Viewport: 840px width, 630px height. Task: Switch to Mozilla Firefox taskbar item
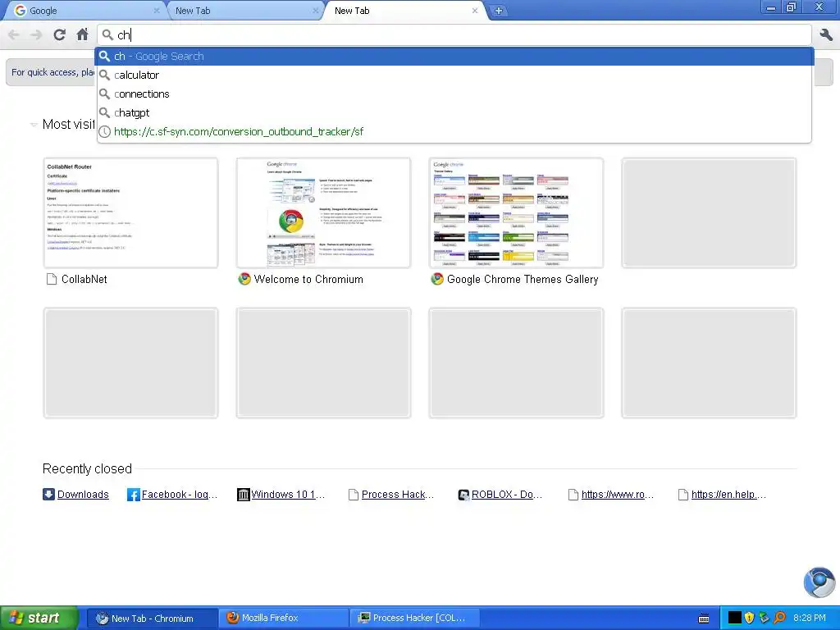tap(284, 619)
